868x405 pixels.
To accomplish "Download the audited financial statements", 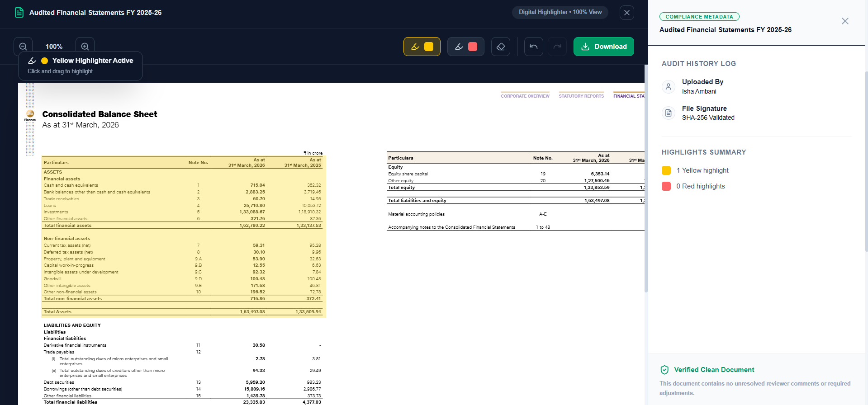I will click(x=604, y=47).
